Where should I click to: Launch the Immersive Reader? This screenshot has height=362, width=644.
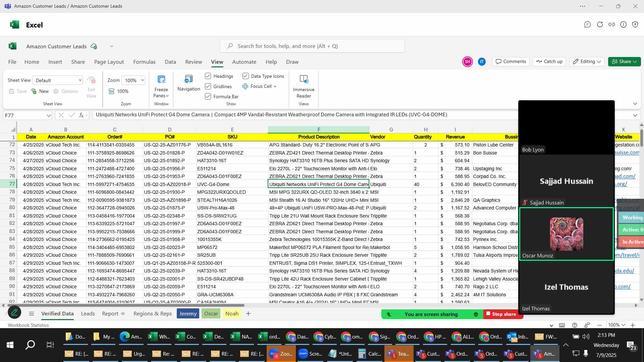(304, 79)
